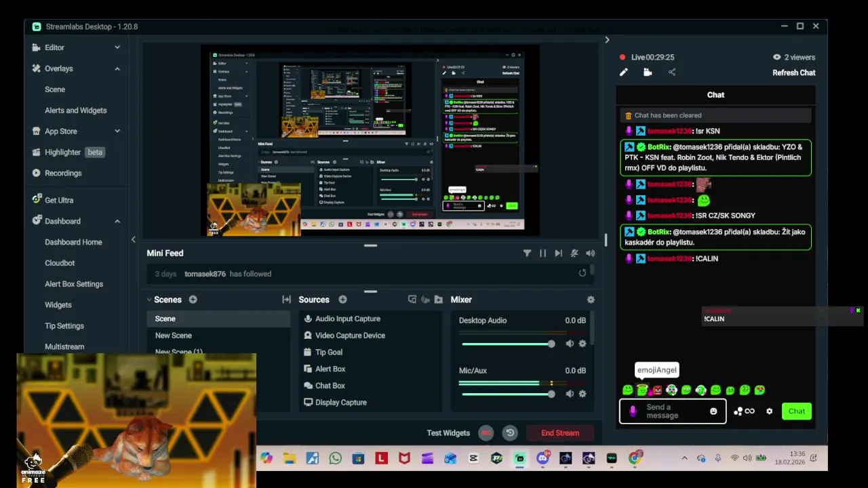Collapse the Dashboard sidebar section

click(117, 221)
